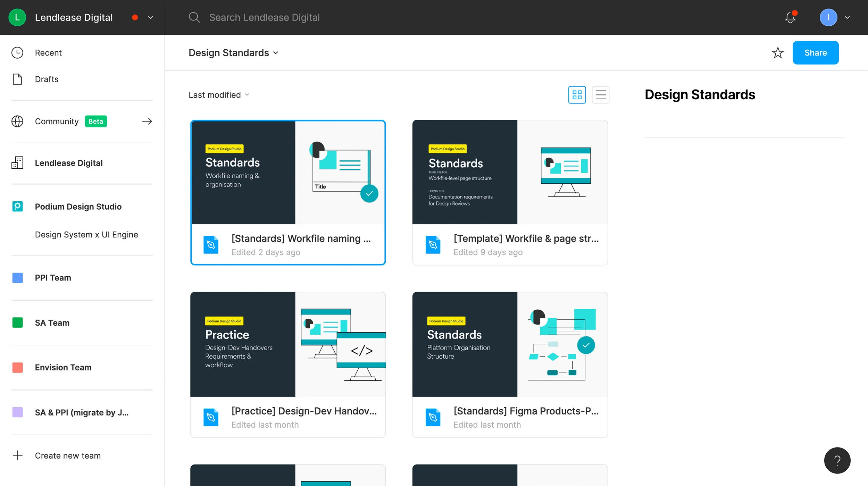Click the Community arrow icon
This screenshot has height=486, width=868.
[147, 121]
